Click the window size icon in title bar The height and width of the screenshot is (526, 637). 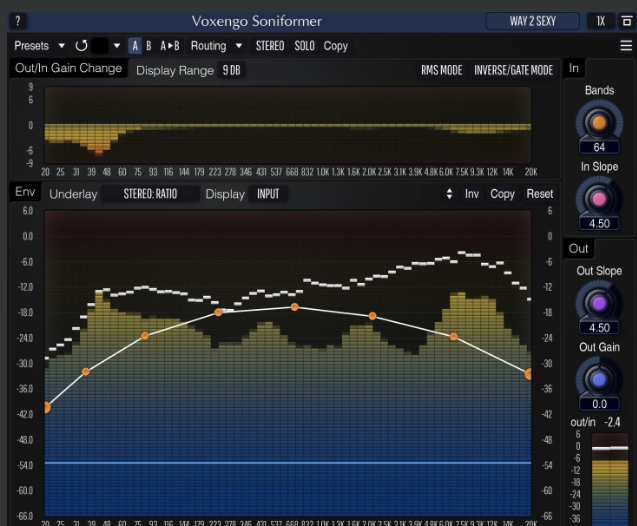[626, 21]
